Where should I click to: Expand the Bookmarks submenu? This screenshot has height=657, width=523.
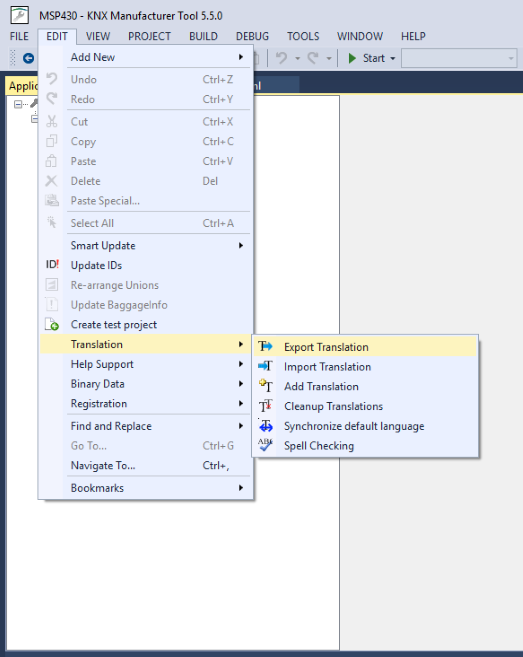158,488
